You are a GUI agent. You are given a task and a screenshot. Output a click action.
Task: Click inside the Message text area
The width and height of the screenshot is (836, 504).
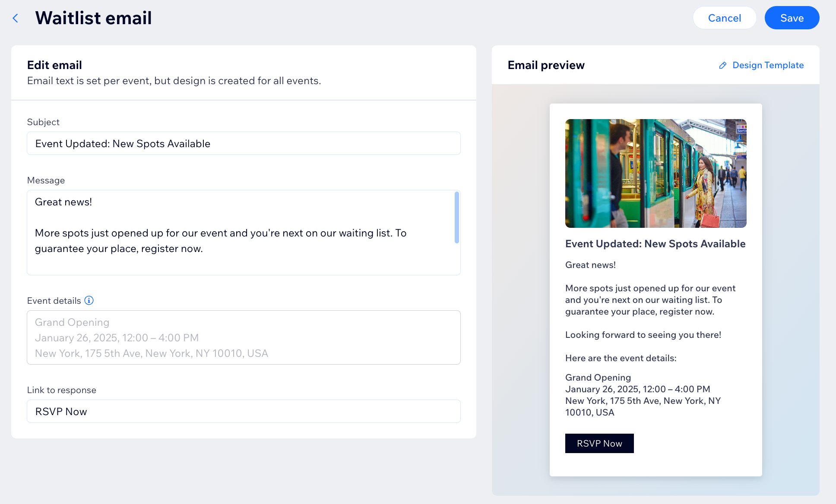tap(244, 233)
